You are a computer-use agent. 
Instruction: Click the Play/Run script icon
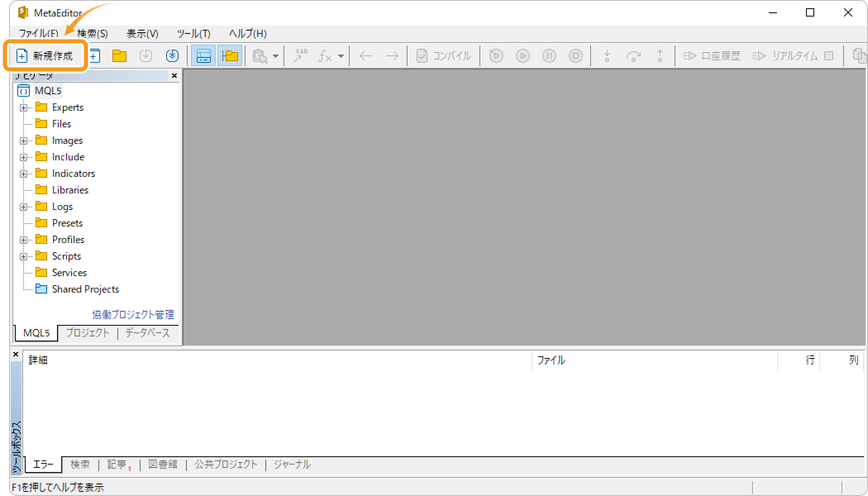(x=522, y=56)
